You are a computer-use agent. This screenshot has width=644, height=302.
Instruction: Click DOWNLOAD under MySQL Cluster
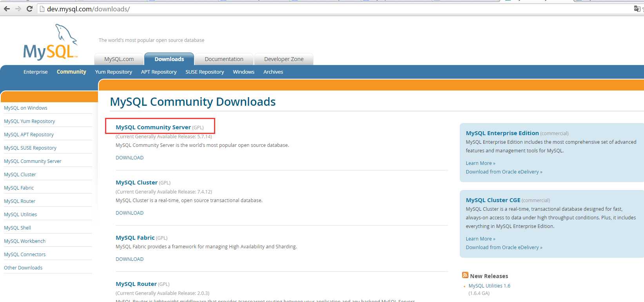[130, 213]
